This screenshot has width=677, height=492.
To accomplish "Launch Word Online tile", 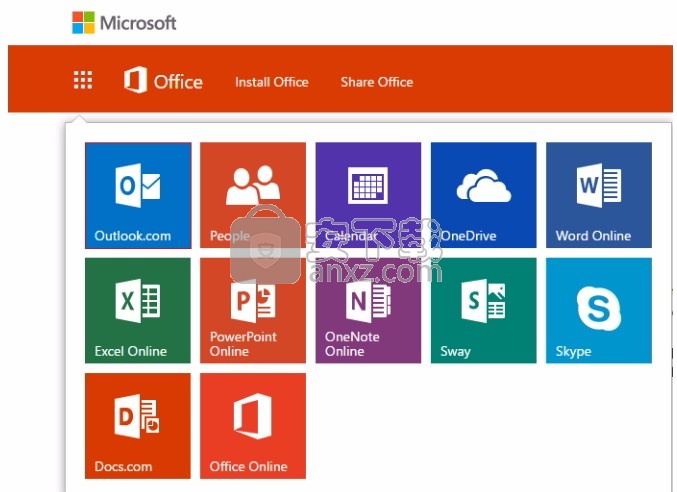I will pyautogui.click(x=599, y=196).
